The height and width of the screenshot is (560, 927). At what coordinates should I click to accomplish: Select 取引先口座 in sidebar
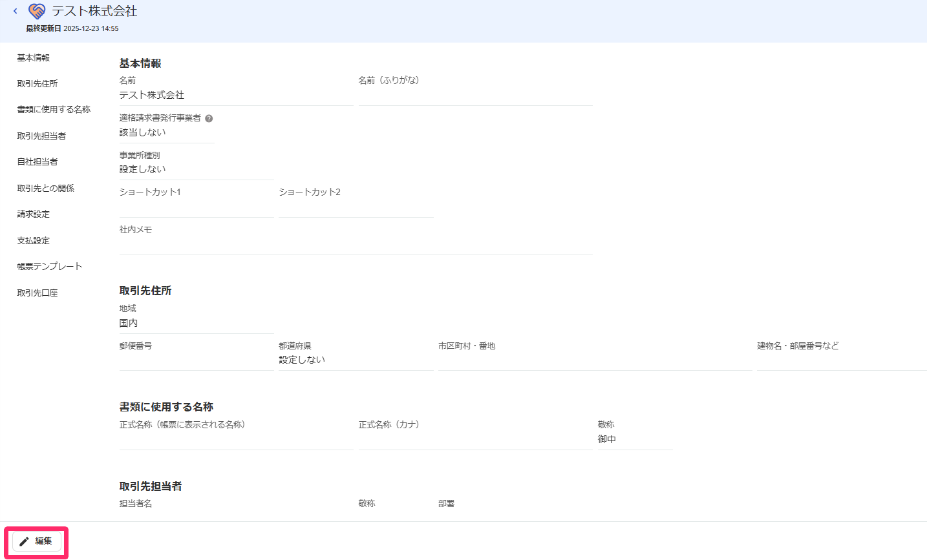tap(37, 293)
